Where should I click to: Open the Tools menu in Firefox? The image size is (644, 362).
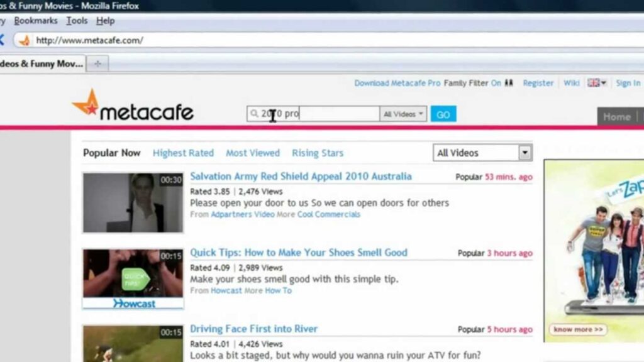click(x=76, y=20)
